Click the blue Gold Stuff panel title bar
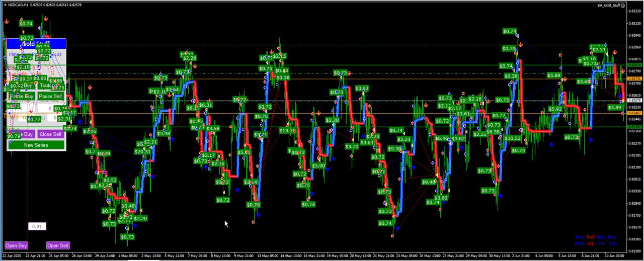The height and width of the screenshot is (261, 644). point(36,44)
